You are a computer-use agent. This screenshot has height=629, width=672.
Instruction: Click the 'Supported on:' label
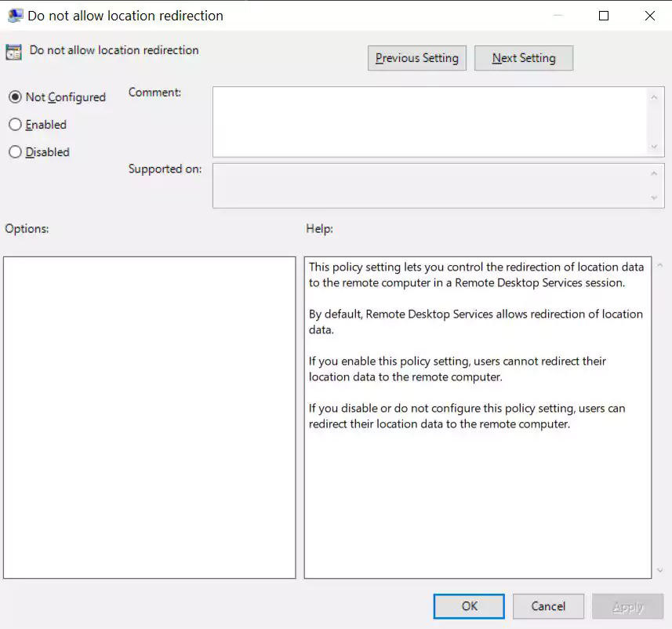165,169
